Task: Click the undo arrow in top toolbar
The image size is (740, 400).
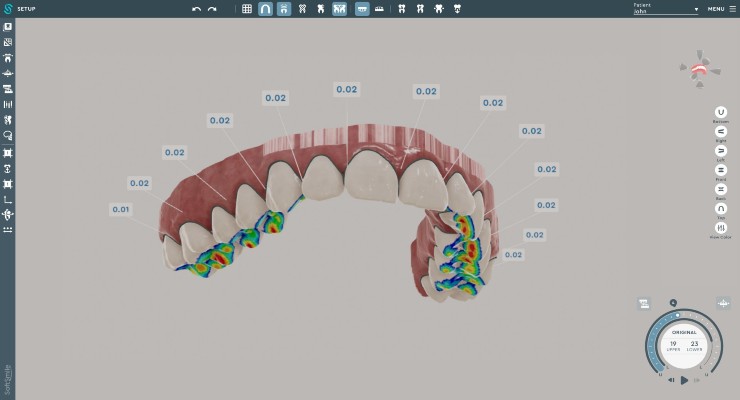Action: [x=197, y=9]
